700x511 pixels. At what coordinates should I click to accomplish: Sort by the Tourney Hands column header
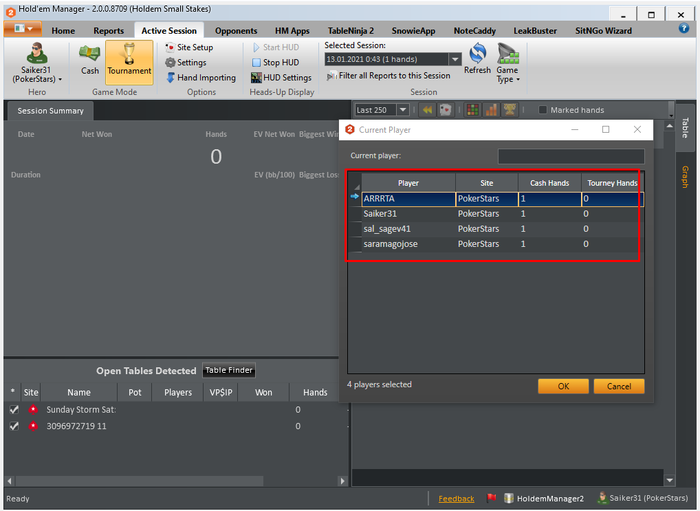pos(612,183)
